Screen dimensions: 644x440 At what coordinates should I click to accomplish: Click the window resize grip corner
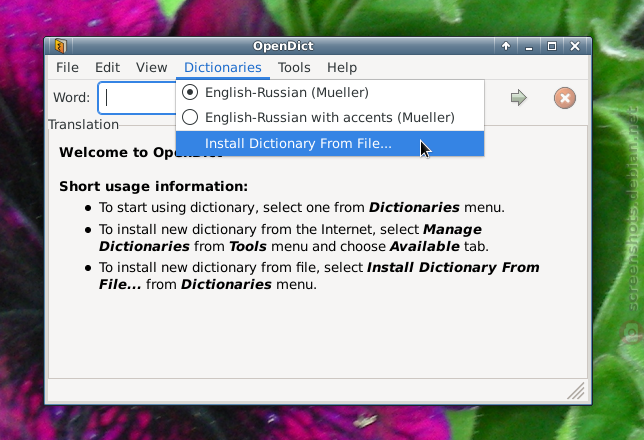[x=577, y=391]
